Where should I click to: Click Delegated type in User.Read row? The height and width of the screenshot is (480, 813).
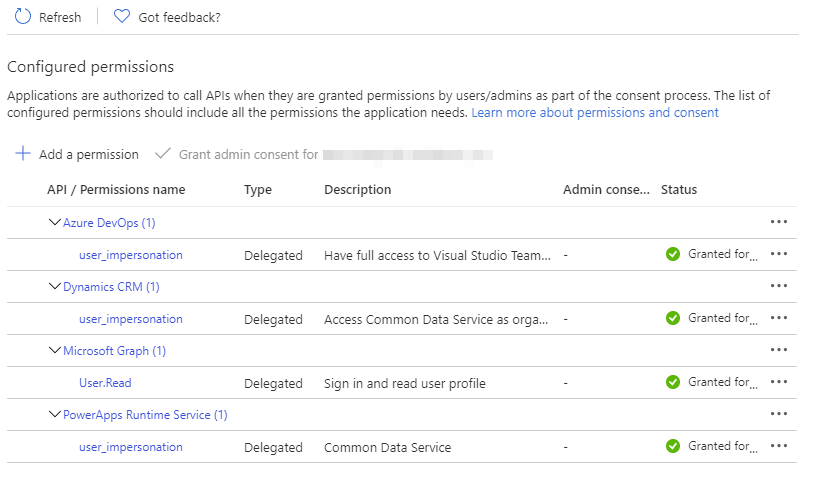[273, 384]
